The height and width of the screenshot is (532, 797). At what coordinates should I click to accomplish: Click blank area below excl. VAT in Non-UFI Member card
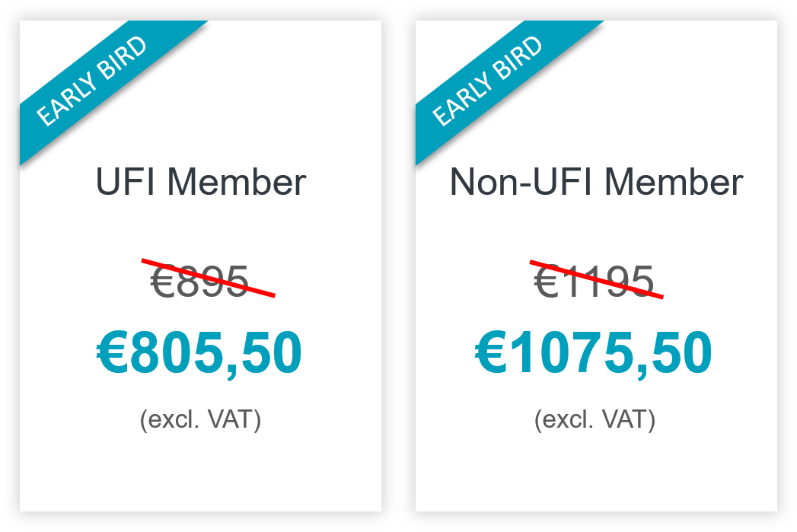tap(596, 472)
